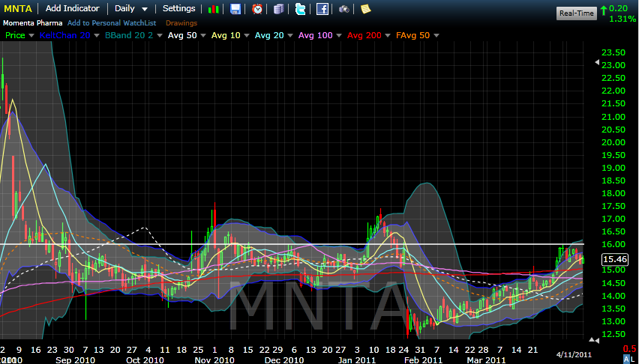
Task: Toggle the L logarithmic scale option
Action: [633, 358]
